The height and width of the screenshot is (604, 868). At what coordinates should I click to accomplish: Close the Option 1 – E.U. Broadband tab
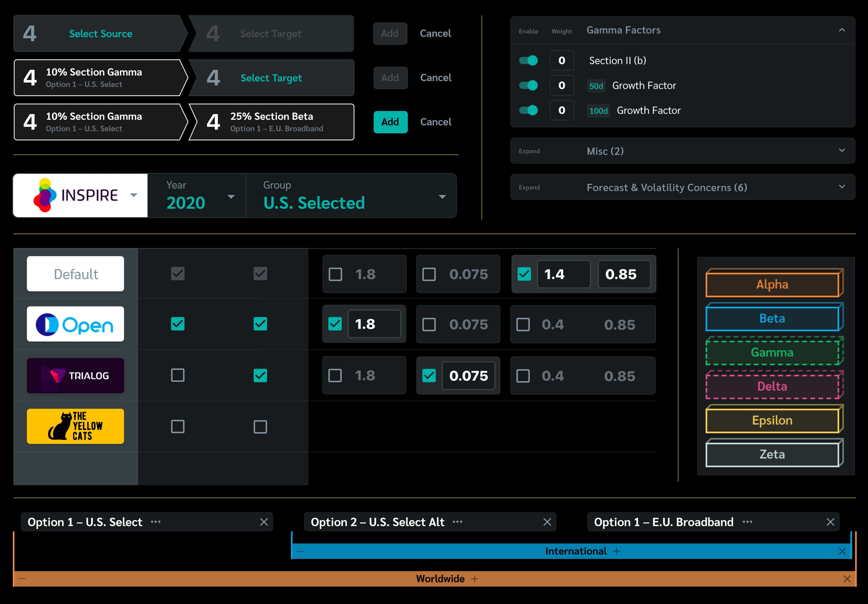[830, 522]
